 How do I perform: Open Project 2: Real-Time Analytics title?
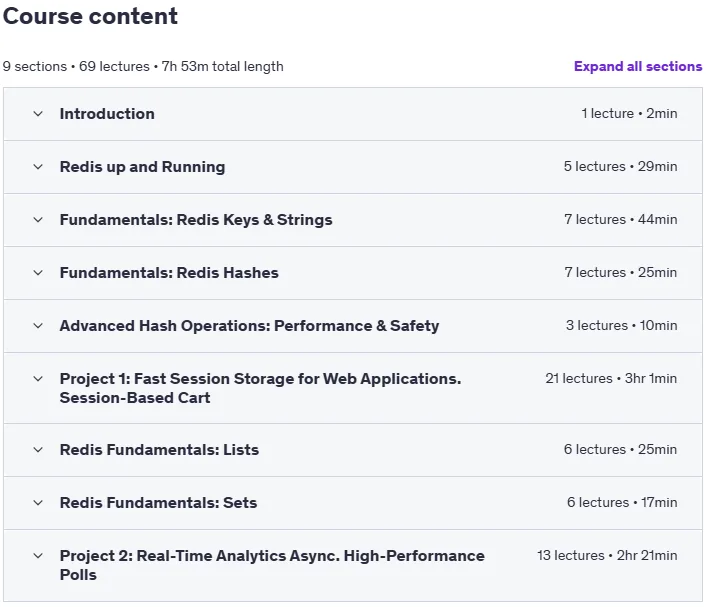pyautogui.click(x=272, y=565)
